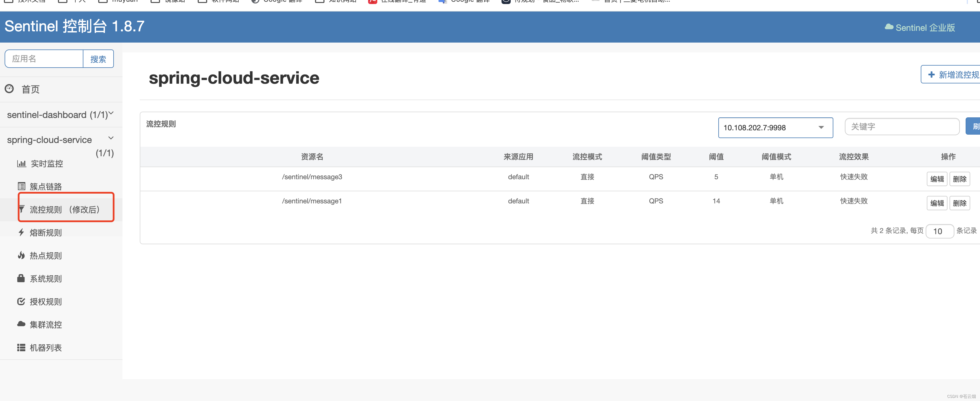Click the 流控效果 column header

[x=854, y=157]
